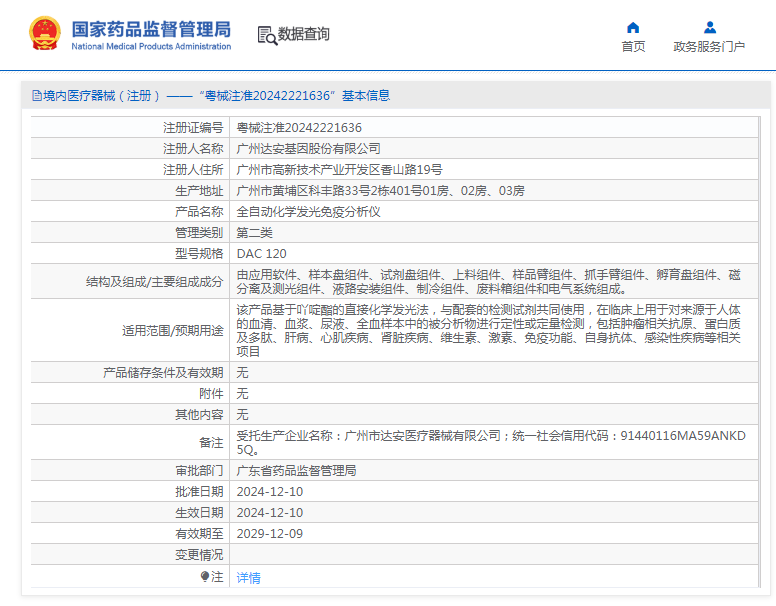Click the model specification DAC 120
Screen dimensions: 776x606
point(261,254)
